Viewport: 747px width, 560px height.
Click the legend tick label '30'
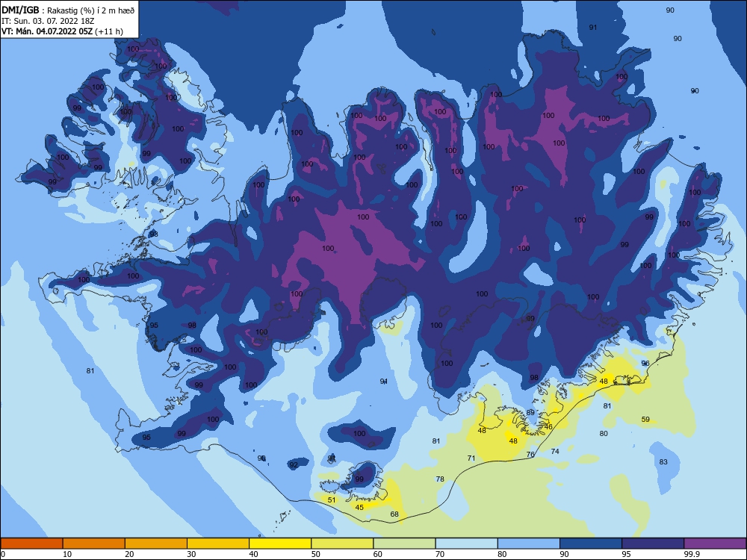[191, 554]
